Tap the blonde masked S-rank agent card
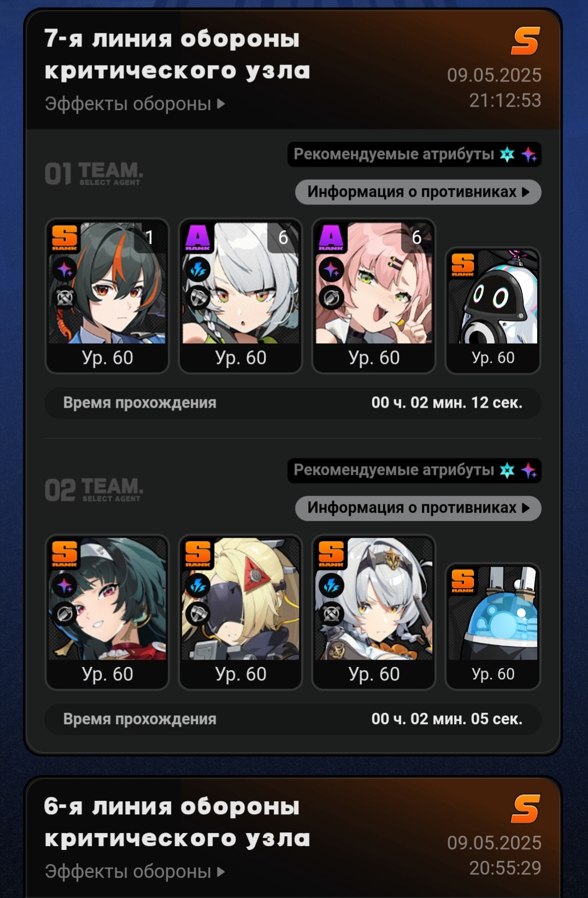Viewport: 588px width, 898px height. pyautogui.click(x=240, y=612)
